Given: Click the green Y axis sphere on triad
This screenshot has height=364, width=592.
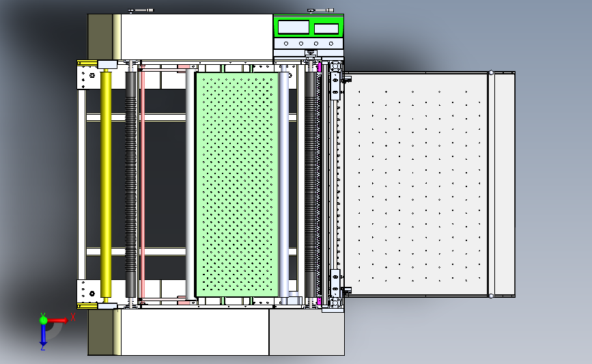Looking at the screenshot, I should coord(44,320).
